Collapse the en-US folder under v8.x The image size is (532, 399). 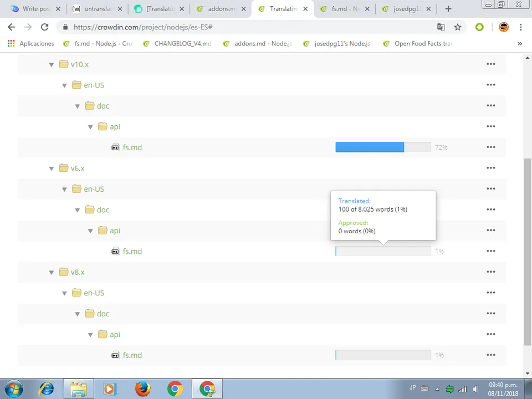tap(64, 293)
